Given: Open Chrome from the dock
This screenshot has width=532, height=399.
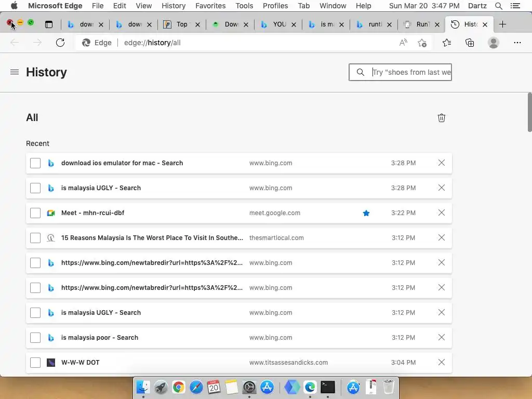Looking at the screenshot, I should tap(179, 387).
